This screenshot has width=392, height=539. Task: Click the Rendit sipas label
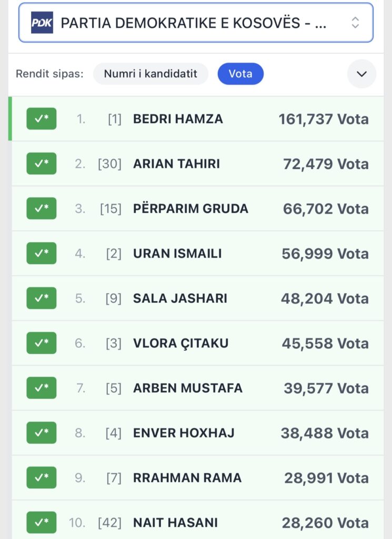click(49, 74)
